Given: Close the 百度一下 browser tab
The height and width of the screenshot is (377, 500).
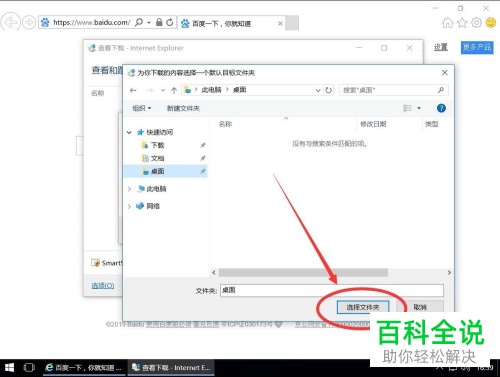Looking at the screenshot, I should point(280,23).
